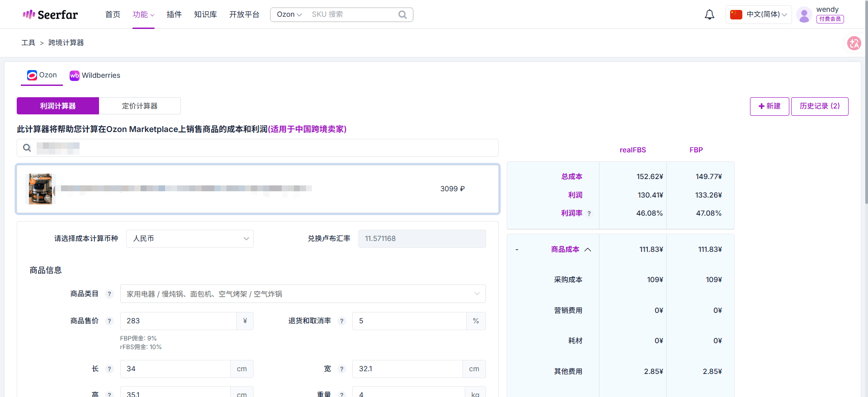Viewport: 868px width, 397px height.
Task: Click the Seerfar logo
Action: tap(50, 14)
